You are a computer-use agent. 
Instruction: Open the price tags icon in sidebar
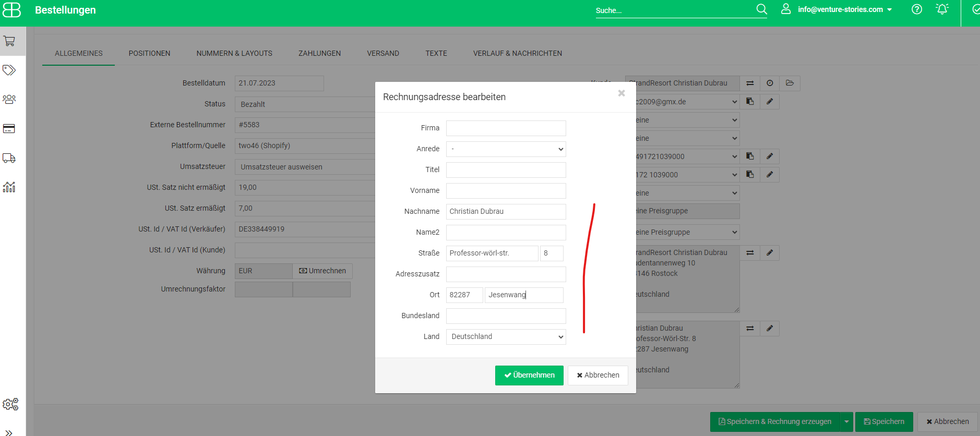pos(9,70)
